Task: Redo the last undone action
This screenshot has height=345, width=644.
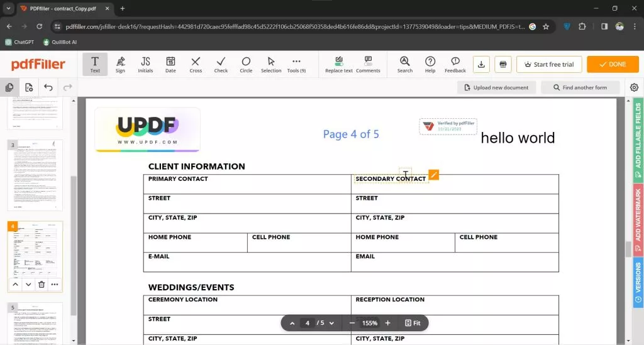Action: pos(67,87)
